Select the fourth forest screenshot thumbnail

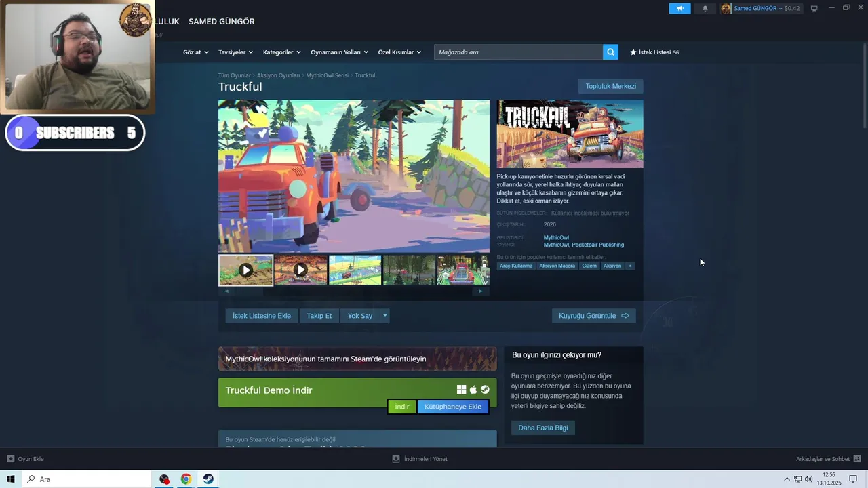(409, 270)
